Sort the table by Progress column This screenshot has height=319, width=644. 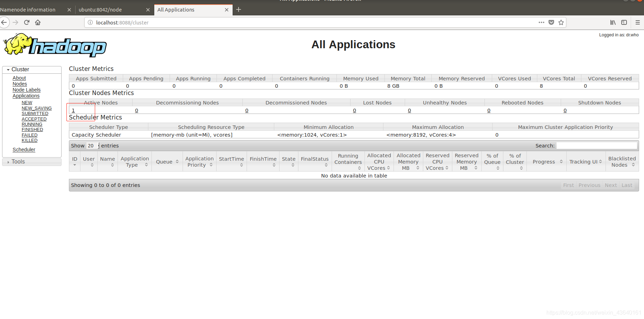tap(546, 161)
